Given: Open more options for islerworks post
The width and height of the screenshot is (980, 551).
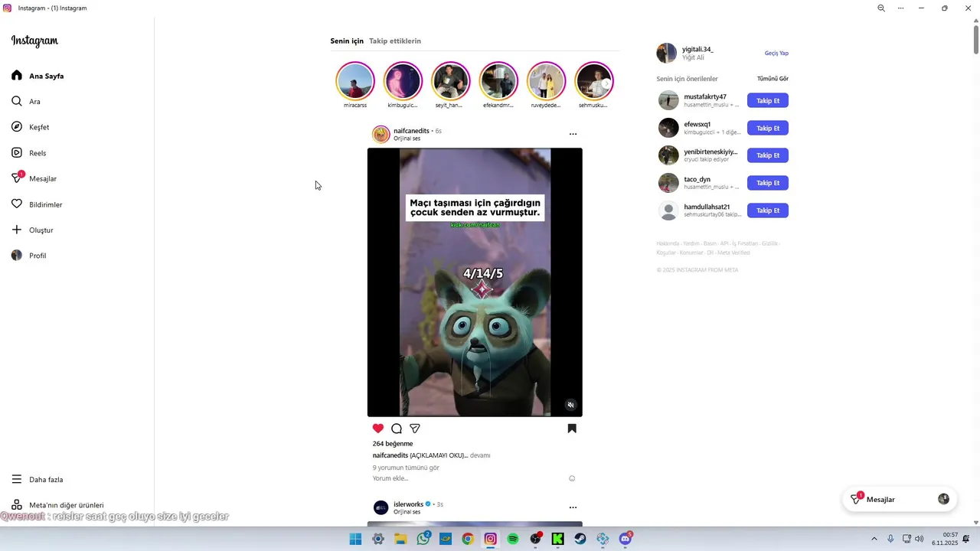Looking at the screenshot, I should (x=573, y=507).
